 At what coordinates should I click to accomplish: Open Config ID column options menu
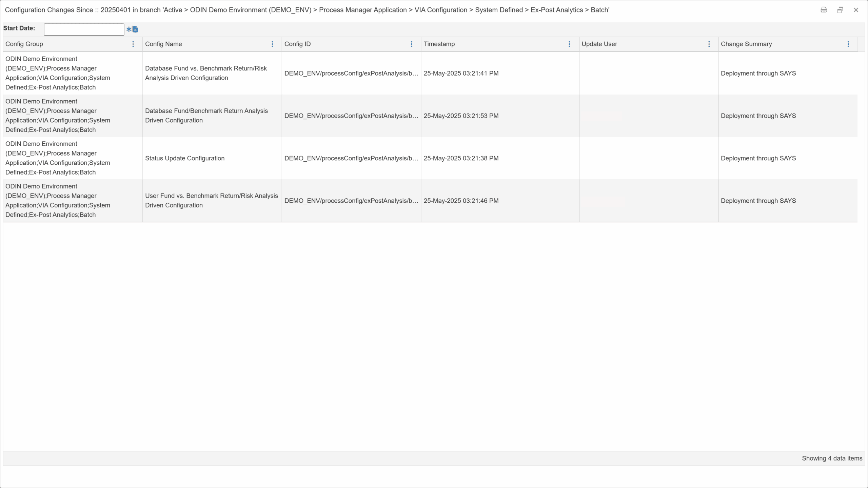(x=412, y=44)
